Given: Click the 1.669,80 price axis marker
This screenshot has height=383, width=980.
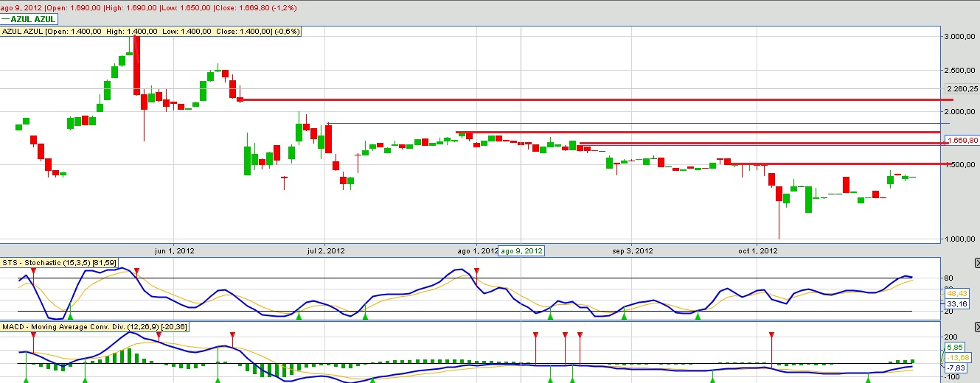Looking at the screenshot, I should 962,139.
